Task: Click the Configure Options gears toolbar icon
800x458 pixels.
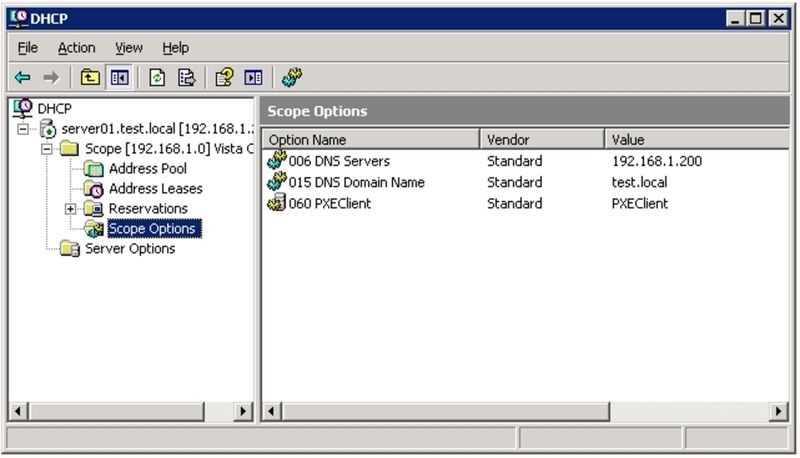Action: coord(292,78)
